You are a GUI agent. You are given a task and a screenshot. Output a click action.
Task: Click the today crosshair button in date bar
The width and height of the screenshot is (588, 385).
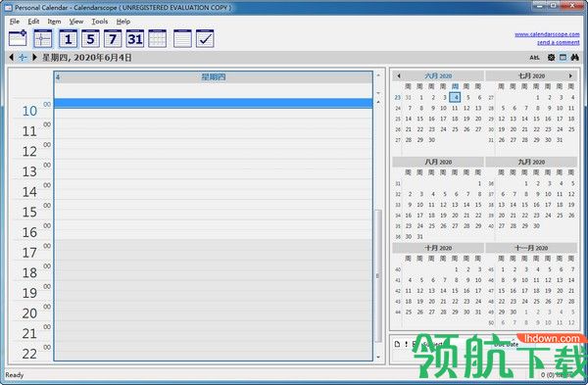(x=23, y=58)
